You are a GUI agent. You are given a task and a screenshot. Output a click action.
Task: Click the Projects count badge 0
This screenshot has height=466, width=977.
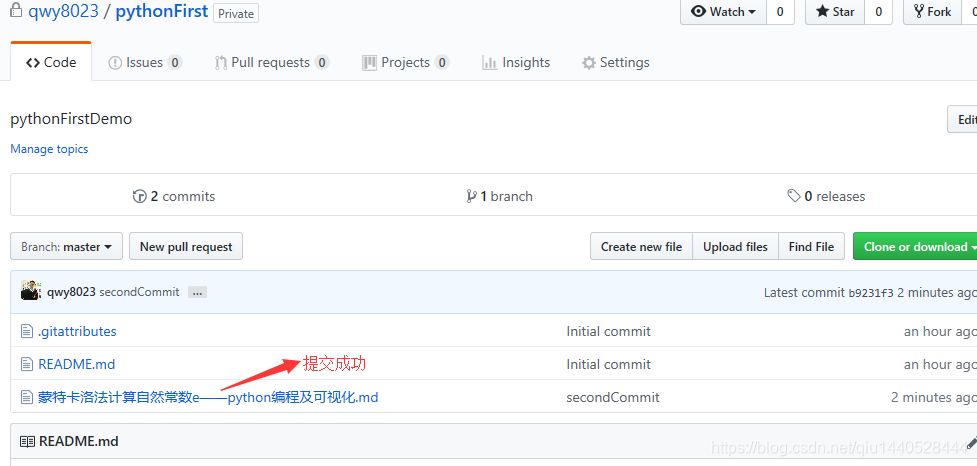click(x=442, y=62)
